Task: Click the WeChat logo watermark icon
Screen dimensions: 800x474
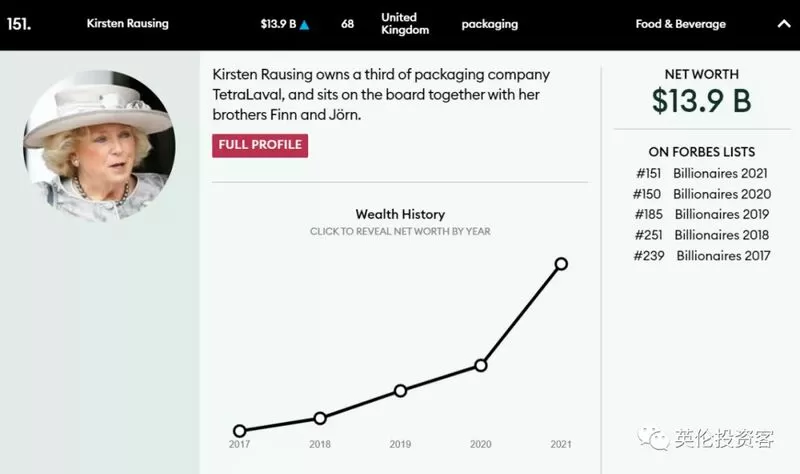Action: click(653, 439)
